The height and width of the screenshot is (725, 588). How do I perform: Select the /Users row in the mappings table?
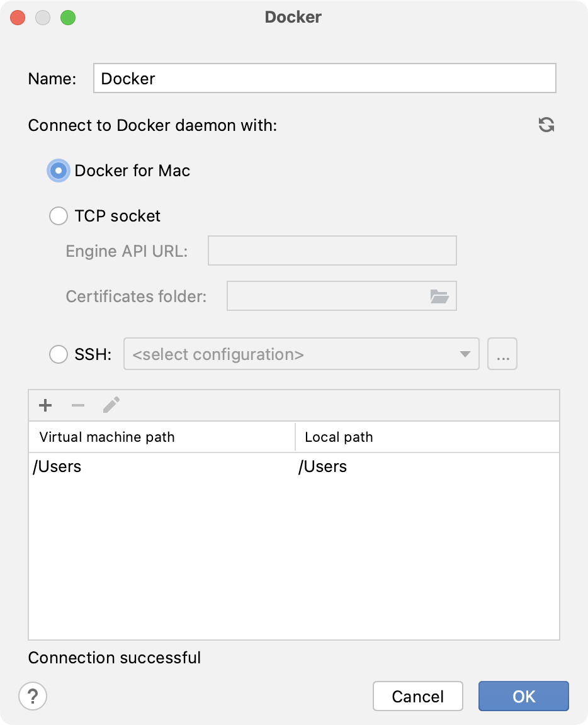[189, 466]
